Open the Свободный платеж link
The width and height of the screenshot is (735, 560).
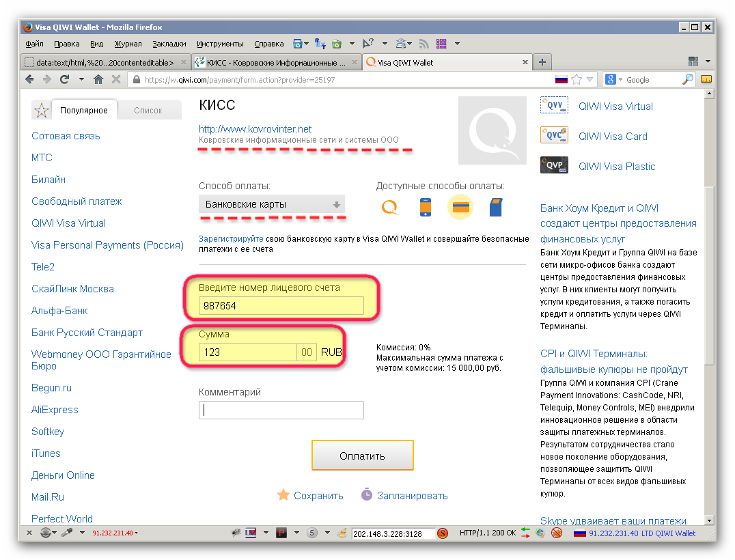point(77,201)
